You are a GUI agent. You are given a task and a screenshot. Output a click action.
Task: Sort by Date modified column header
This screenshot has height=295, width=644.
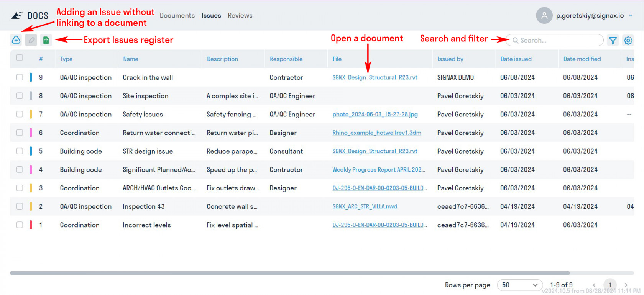tap(582, 59)
